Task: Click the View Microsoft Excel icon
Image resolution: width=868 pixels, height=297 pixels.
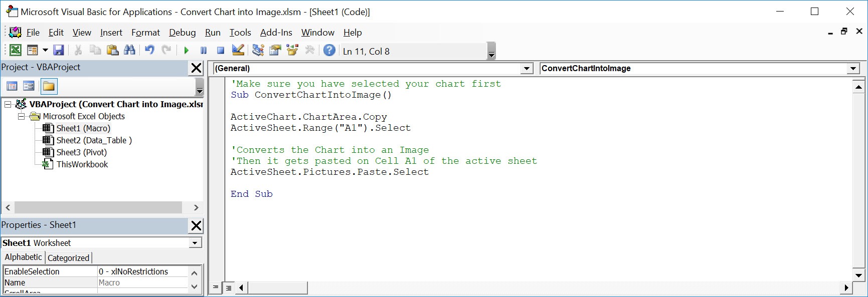Action: (16, 50)
